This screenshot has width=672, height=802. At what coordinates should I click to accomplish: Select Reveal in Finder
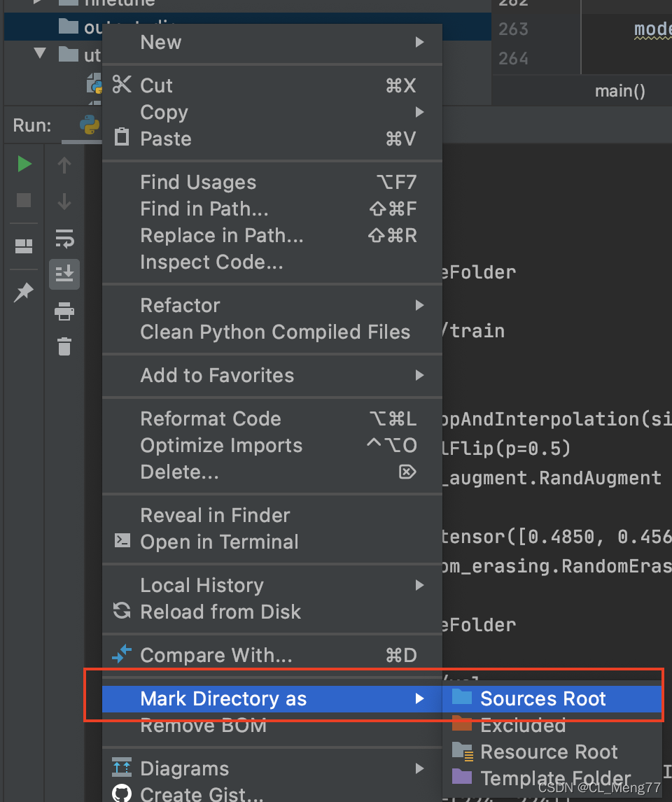click(272, 515)
